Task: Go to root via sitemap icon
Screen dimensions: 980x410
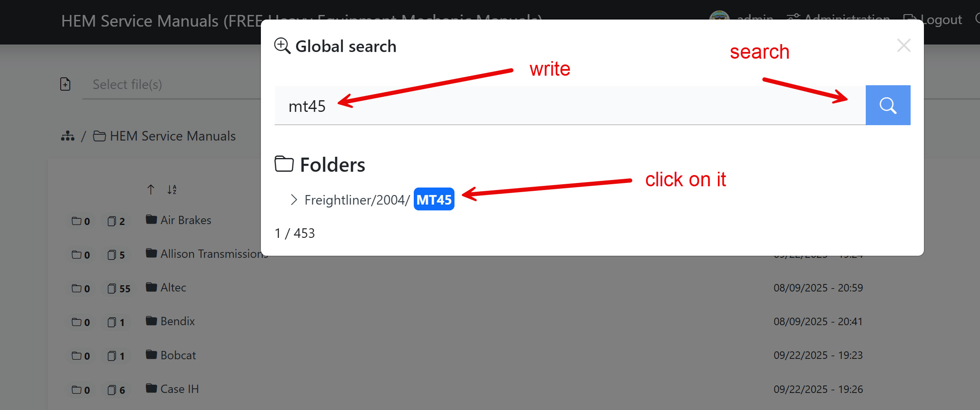Action: tap(68, 136)
